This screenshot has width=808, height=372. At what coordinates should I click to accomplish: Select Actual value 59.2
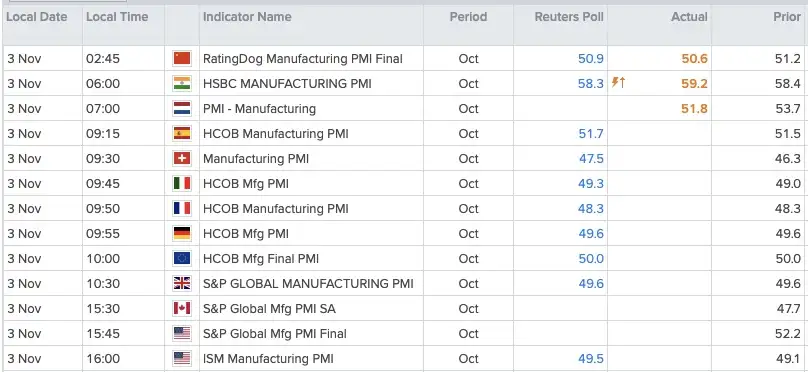694,83
